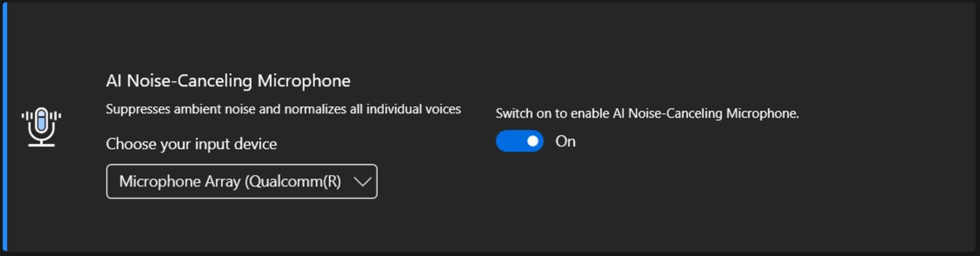Image resolution: width=980 pixels, height=256 pixels.
Task: Click the Choose your input device label
Action: [x=191, y=144]
